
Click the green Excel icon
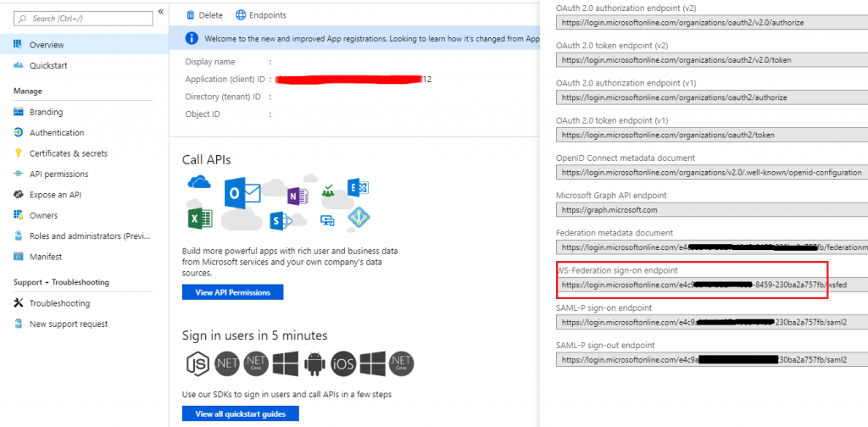click(200, 219)
